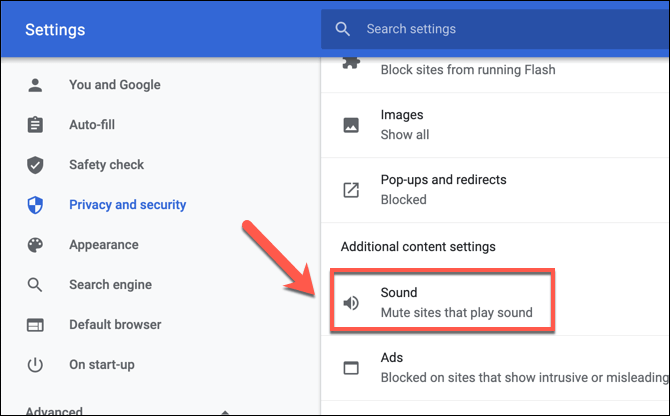Open the Flash block sites setting
Screen dimensions: 670x416
click(467, 70)
